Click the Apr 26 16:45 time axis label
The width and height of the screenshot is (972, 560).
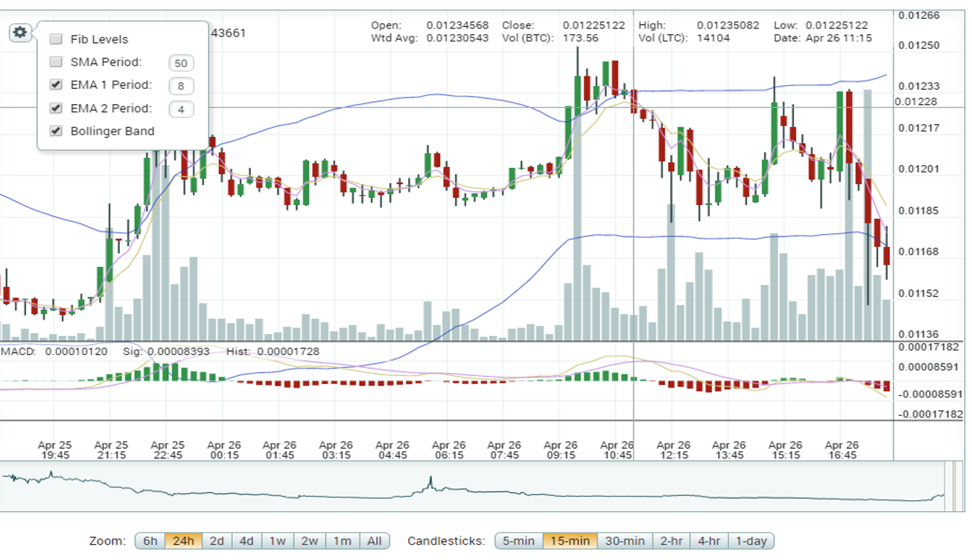(x=842, y=450)
